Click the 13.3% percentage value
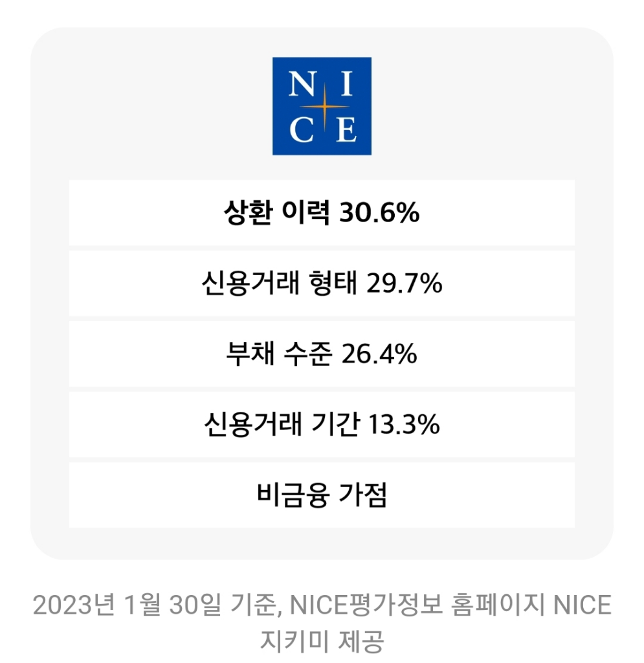Screen dimensions: 644x663 point(404,424)
